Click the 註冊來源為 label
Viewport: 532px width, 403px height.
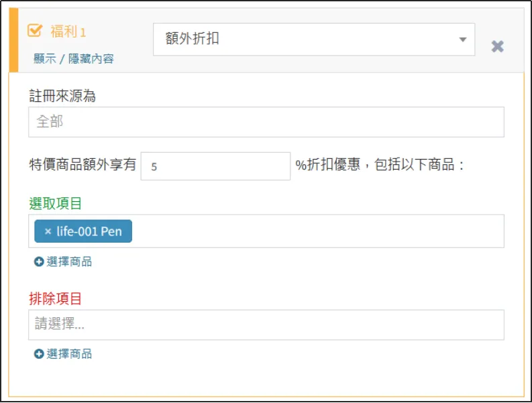tap(62, 96)
